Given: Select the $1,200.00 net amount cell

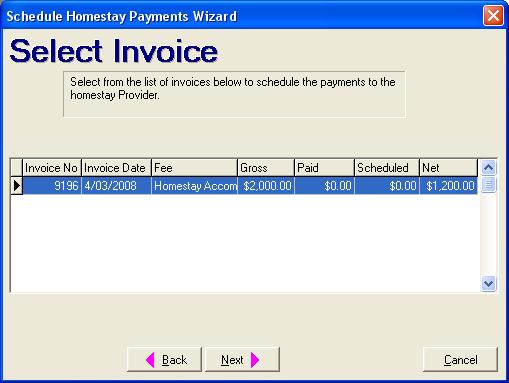Looking at the screenshot, I should click(448, 186).
